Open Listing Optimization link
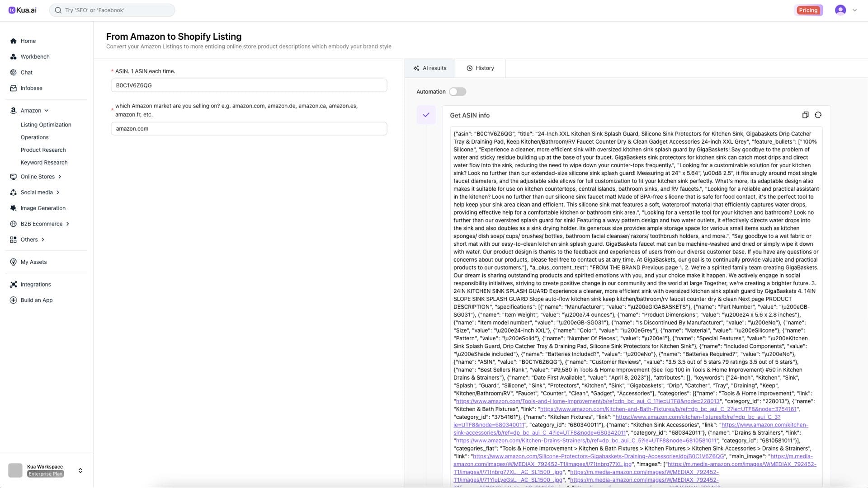 coord(46,125)
